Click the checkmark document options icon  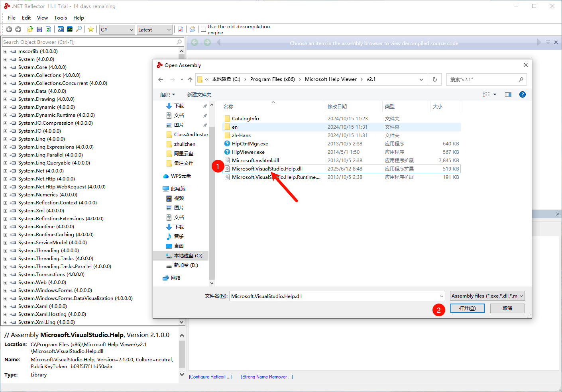(181, 29)
